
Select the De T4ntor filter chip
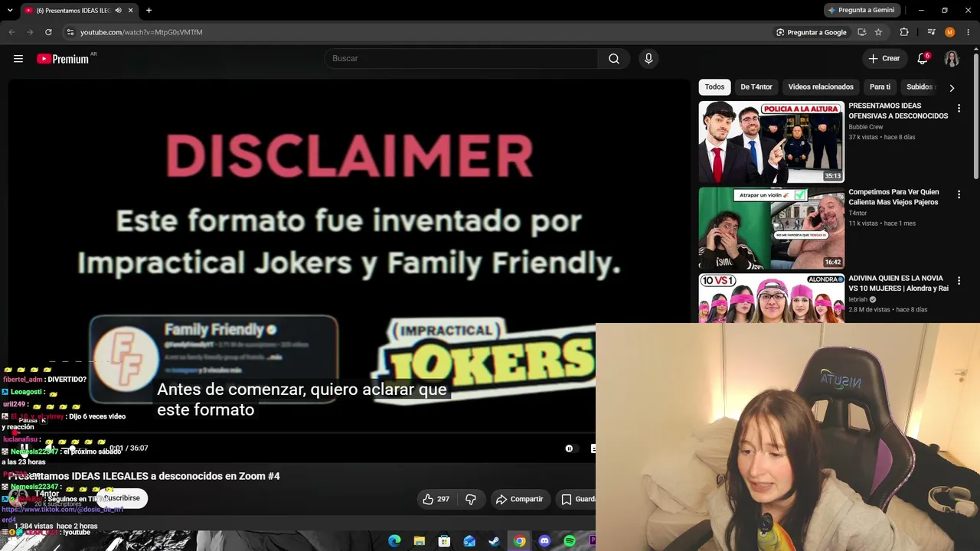pyautogui.click(x=756, y=87)
